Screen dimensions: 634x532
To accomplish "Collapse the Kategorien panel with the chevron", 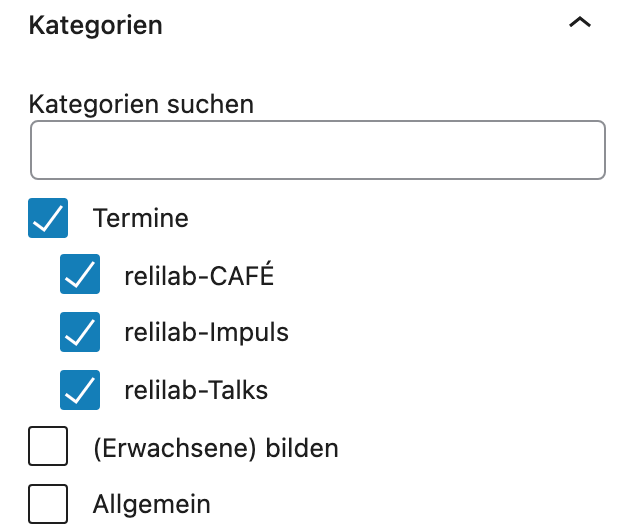I will 579,24.
